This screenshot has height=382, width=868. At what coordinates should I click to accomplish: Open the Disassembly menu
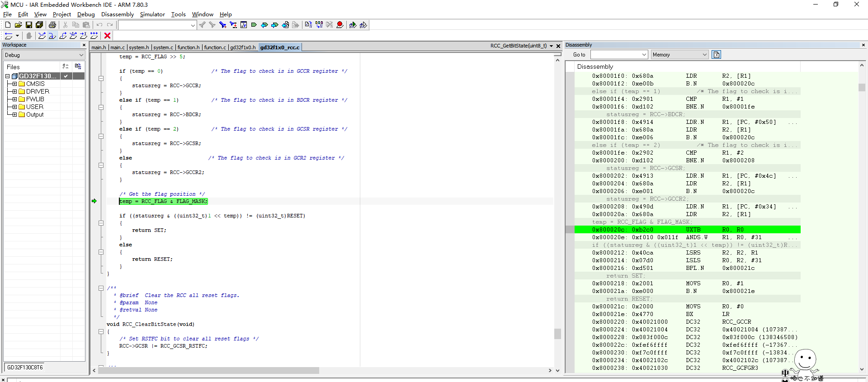pos(118,14)
